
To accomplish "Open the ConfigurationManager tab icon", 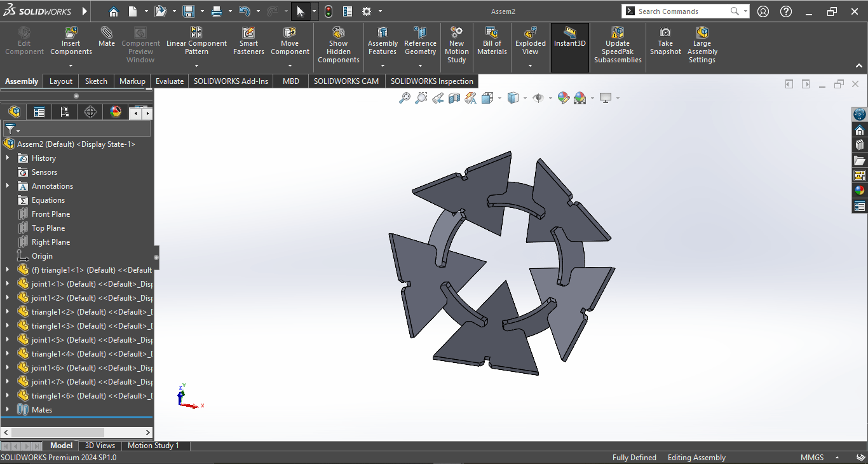I will (x=65, y=112).
